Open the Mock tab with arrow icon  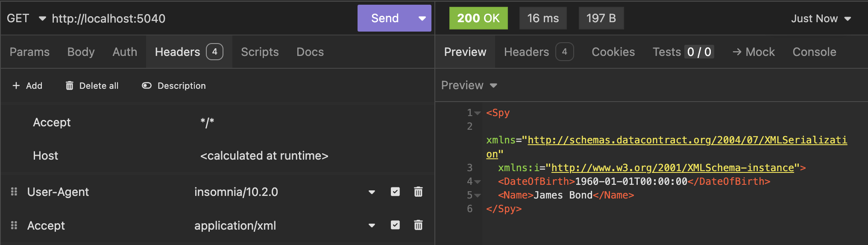754,52
